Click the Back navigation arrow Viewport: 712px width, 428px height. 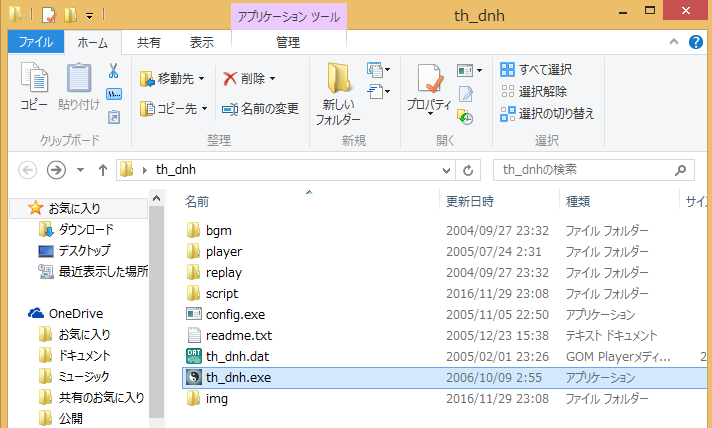click(x=27, y=170)
